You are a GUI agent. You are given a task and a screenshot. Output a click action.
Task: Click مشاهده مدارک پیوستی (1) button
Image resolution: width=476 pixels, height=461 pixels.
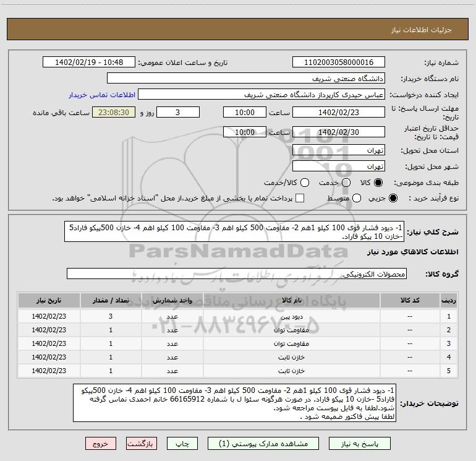(263, 444)
